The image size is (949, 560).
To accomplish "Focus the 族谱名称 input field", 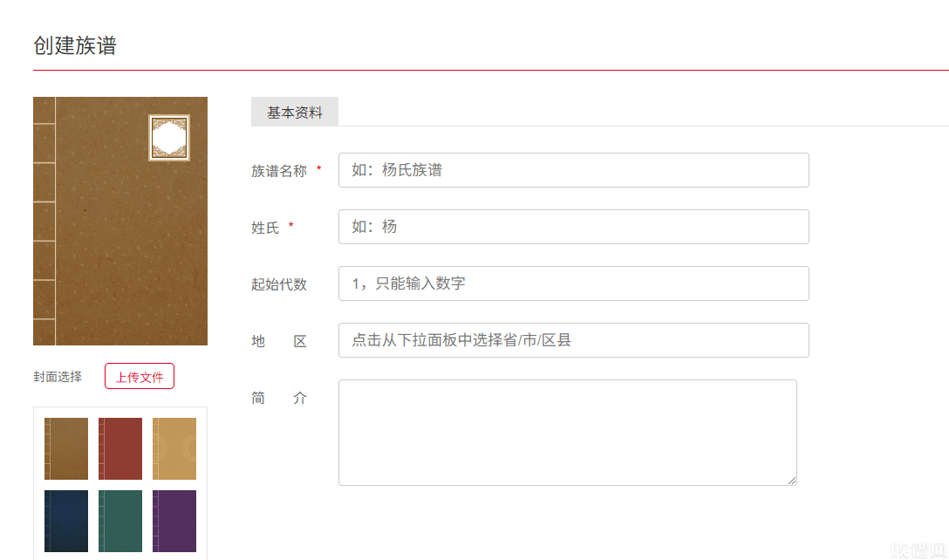I will pyautogui.click(x=573, y=170).
